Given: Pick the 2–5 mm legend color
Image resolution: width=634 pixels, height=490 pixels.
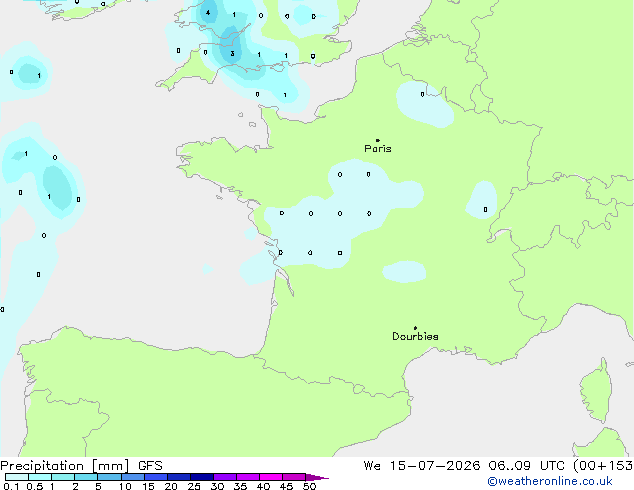Looking at the screenshot, I should (x=86, y=477).
